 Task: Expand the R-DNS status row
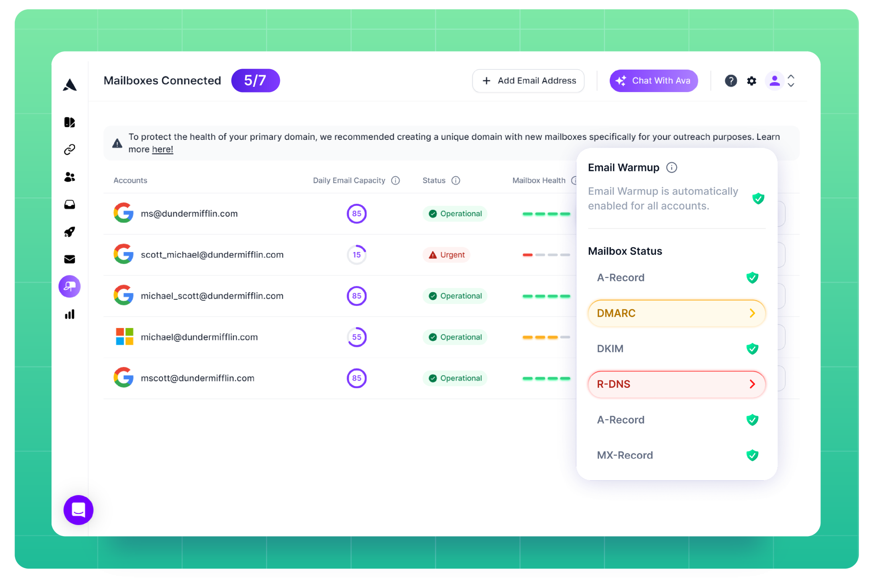click(677, 384)
